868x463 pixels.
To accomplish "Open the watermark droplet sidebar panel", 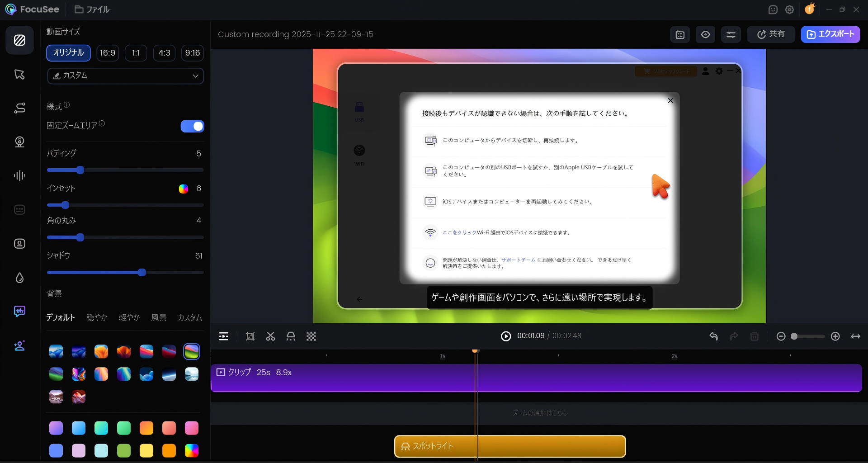I will pos(19,278).
